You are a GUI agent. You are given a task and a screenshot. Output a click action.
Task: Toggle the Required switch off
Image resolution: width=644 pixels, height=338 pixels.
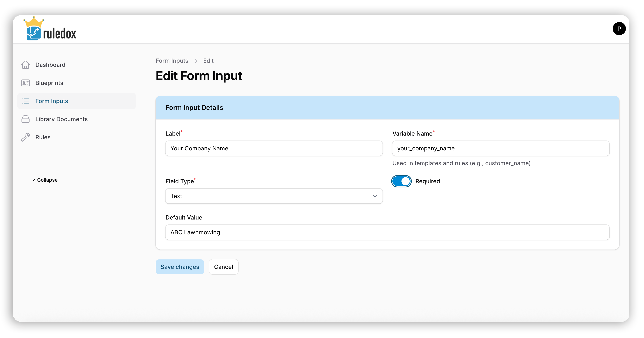(401, 181)
